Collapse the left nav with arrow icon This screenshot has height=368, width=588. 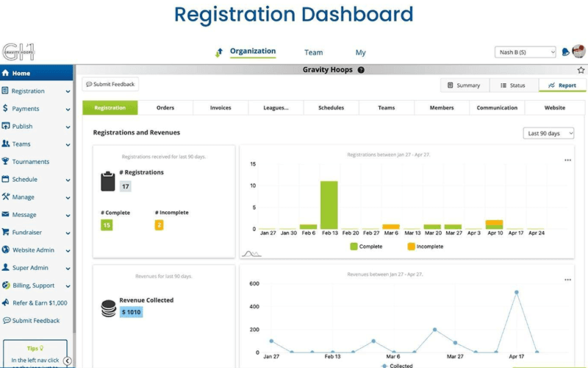click(x=67, y=361)
